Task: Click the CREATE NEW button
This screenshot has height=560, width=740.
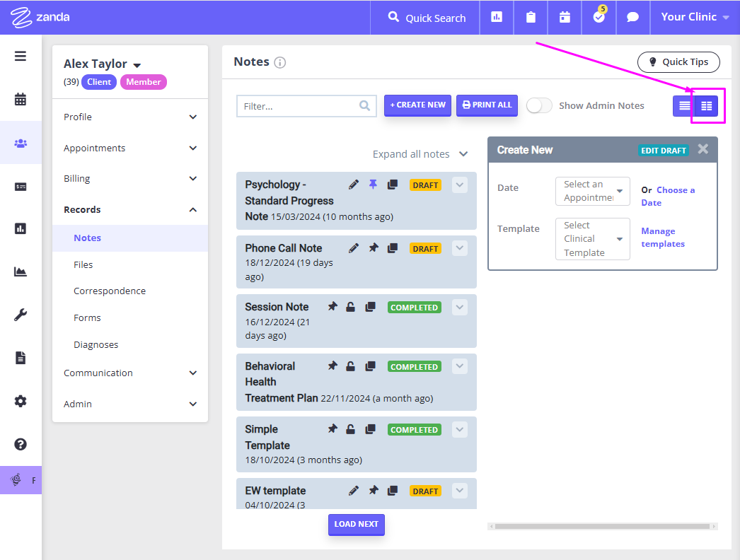Action: pyautogui.click(x=417, y=105)
